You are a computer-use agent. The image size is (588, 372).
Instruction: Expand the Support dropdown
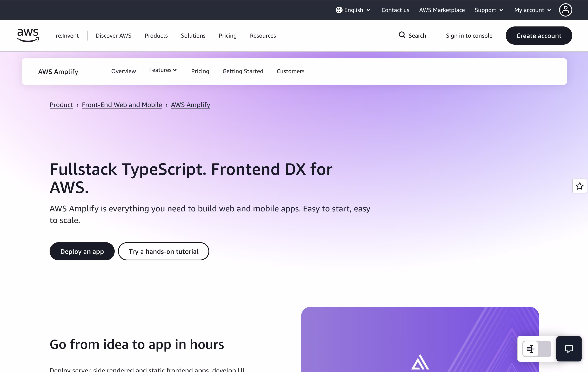[489, 10]
